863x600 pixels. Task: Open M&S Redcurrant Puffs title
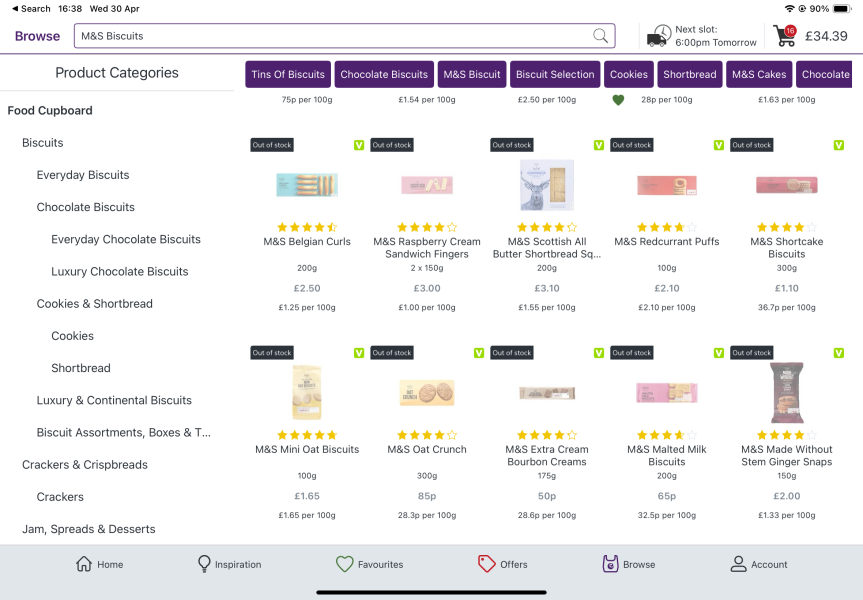pos(667,242)
